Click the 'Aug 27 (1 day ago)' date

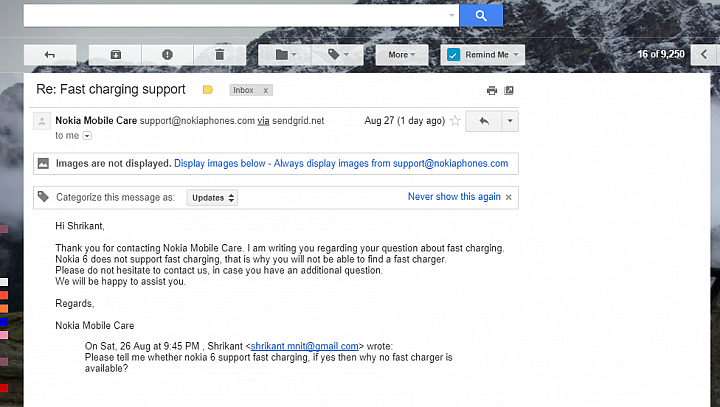[405, 121]
